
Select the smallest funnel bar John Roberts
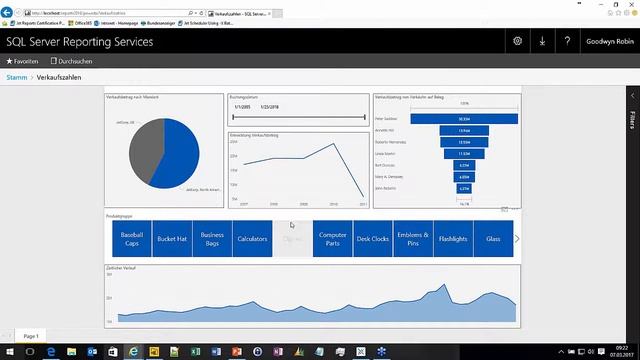pos(464,189)
